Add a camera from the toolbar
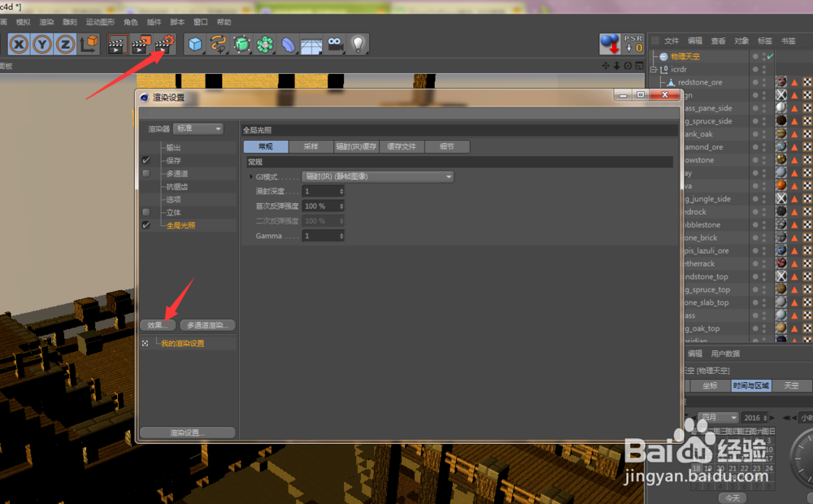 tap(335, 45)
